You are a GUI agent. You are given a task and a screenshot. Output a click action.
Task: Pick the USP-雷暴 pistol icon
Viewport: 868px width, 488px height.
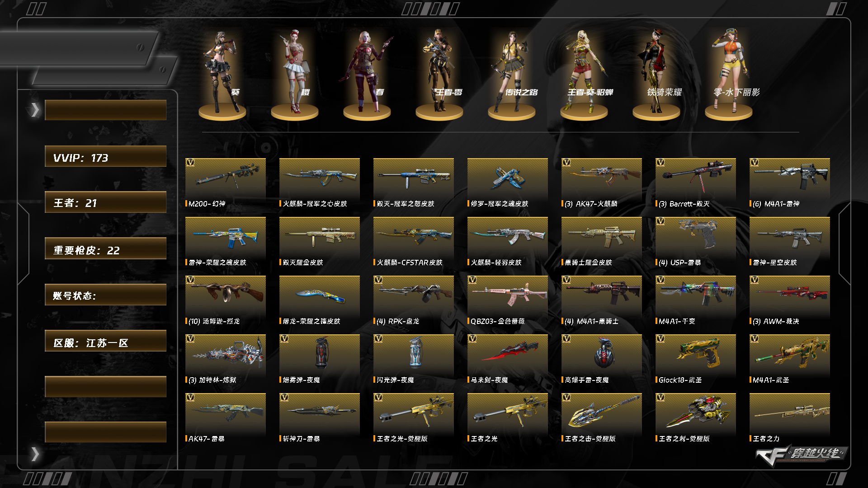[695, 236]
